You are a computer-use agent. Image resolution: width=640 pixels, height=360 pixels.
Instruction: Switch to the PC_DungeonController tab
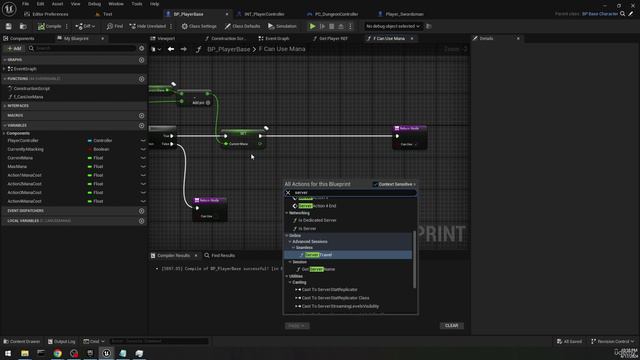336,14
